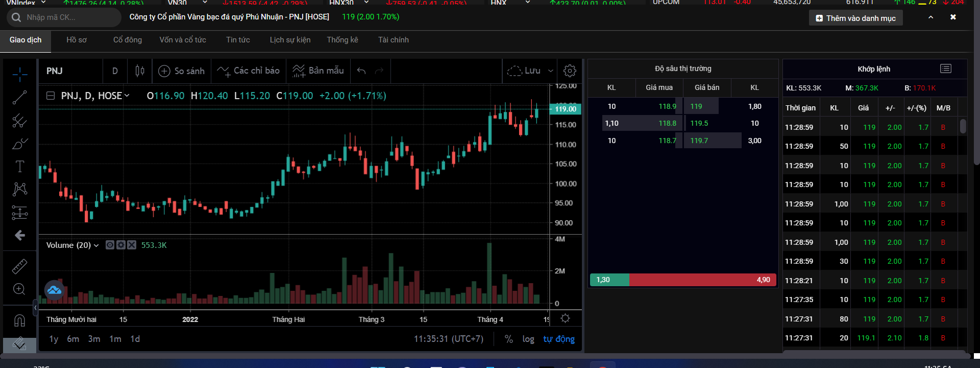Remove the Volume indicator

pyautogui.click(x=132, y=245)
